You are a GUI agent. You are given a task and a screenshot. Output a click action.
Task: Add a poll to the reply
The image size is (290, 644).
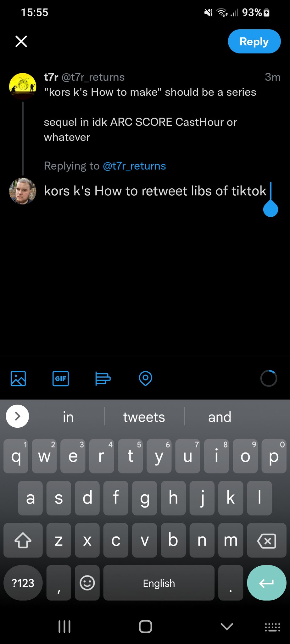pyautogui.click(x=103, y=379)
